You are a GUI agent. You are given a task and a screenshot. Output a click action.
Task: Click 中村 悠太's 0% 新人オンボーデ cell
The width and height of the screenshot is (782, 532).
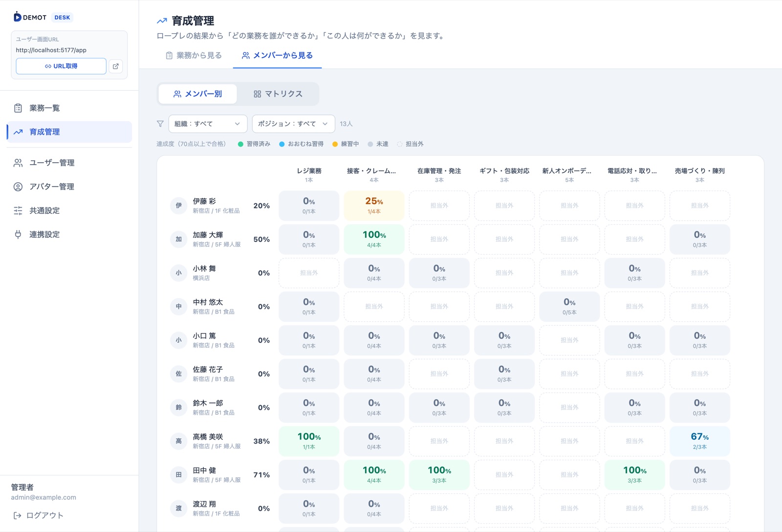(x=569, y=307)
